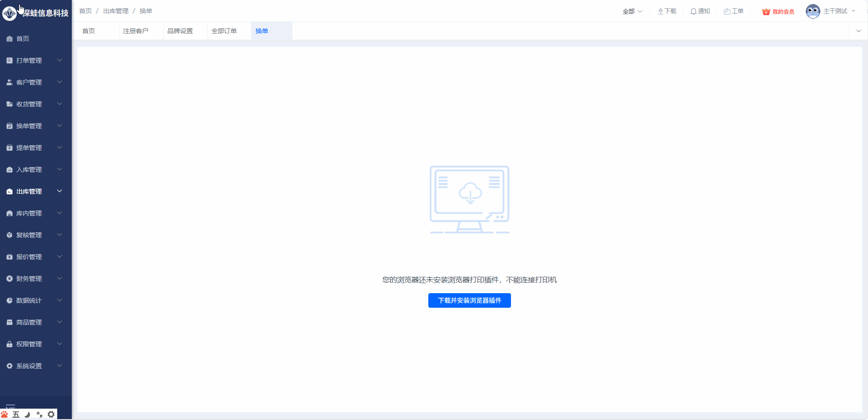
Task: Expand the 入库管理 sidebar chevron
Action: [x=60, y=169]
